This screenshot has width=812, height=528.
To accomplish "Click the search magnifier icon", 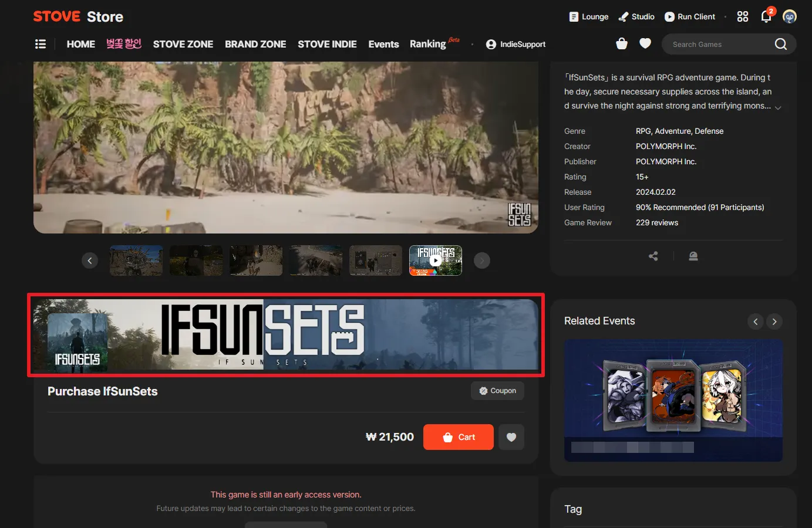I will click(781, 44).
